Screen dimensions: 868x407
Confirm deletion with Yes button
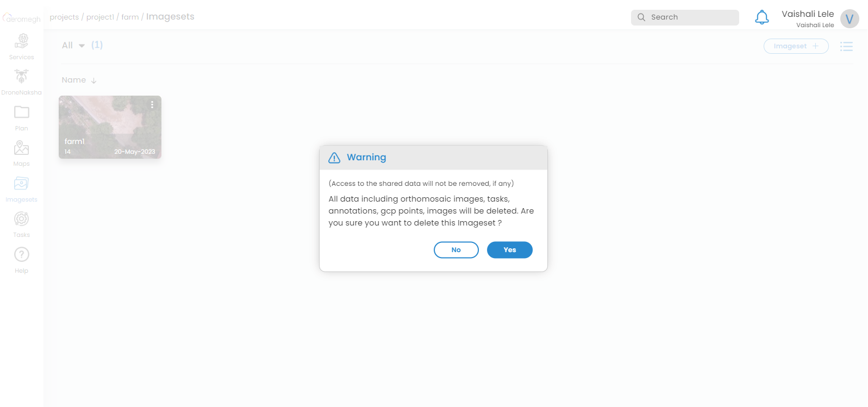[x=510, y=250]
